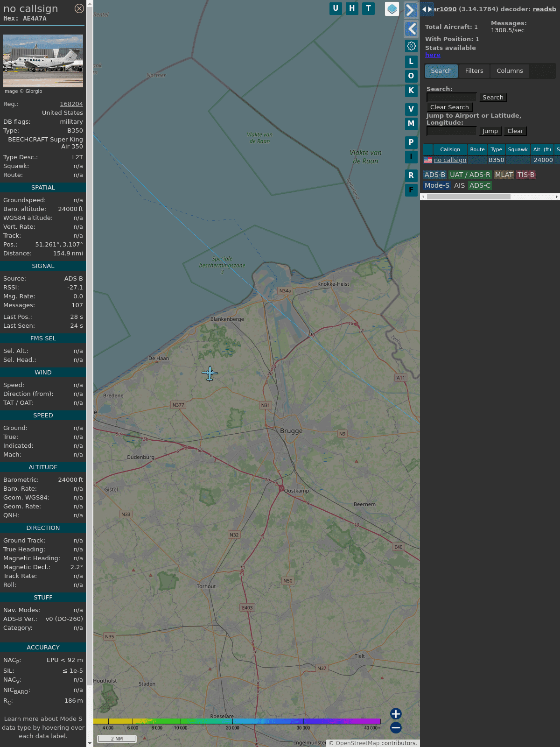Click the aircraft photo thumbnail
The width and height of the screenshot is (560, 747).
43,61
